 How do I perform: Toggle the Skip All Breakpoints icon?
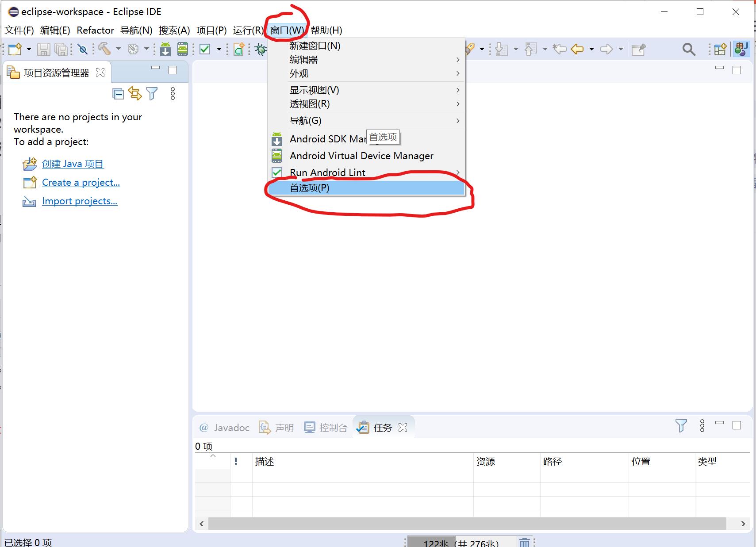tap(82, 49)
